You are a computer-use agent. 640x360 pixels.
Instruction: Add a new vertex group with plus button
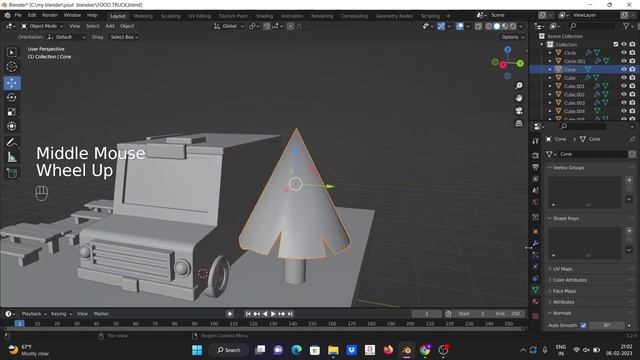629,180
